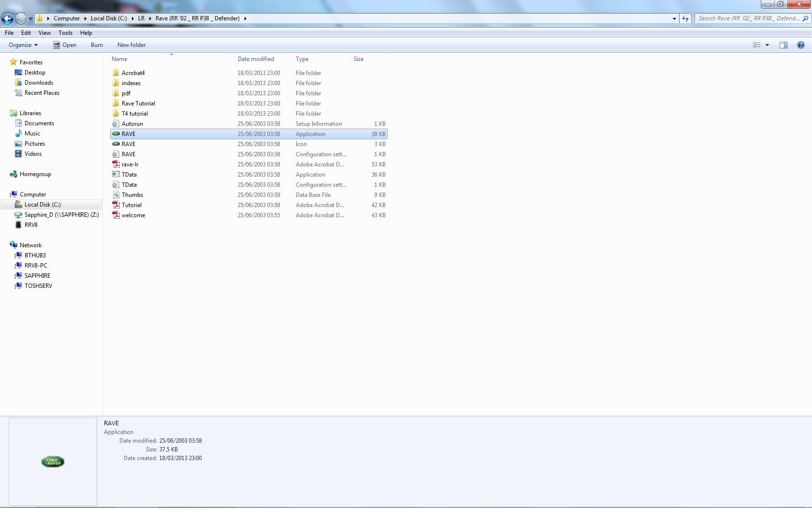Screen dimensions: 812x508
Task: Select the Rave Tutorial folder icon
Action: point(116,104)
